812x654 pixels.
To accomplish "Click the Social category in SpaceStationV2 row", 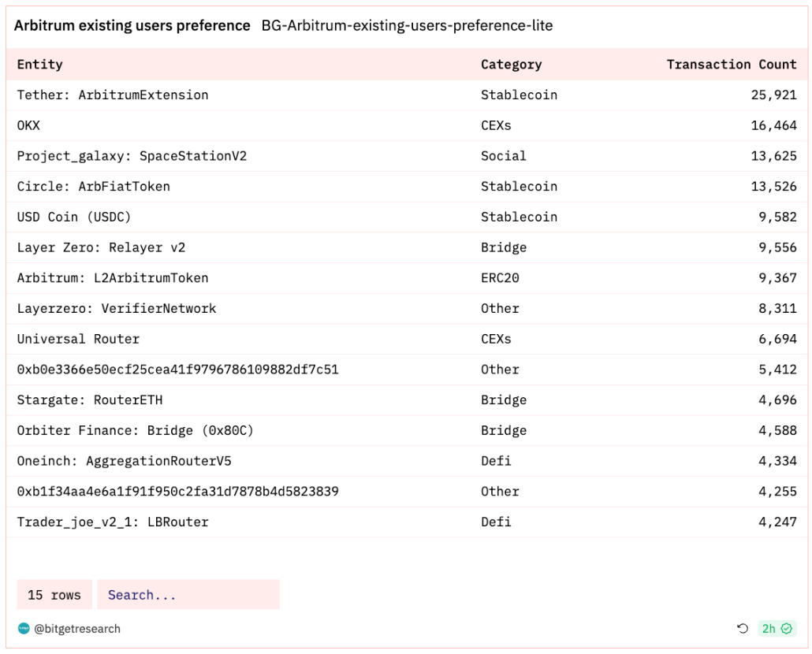I will (x=503, y=156).
